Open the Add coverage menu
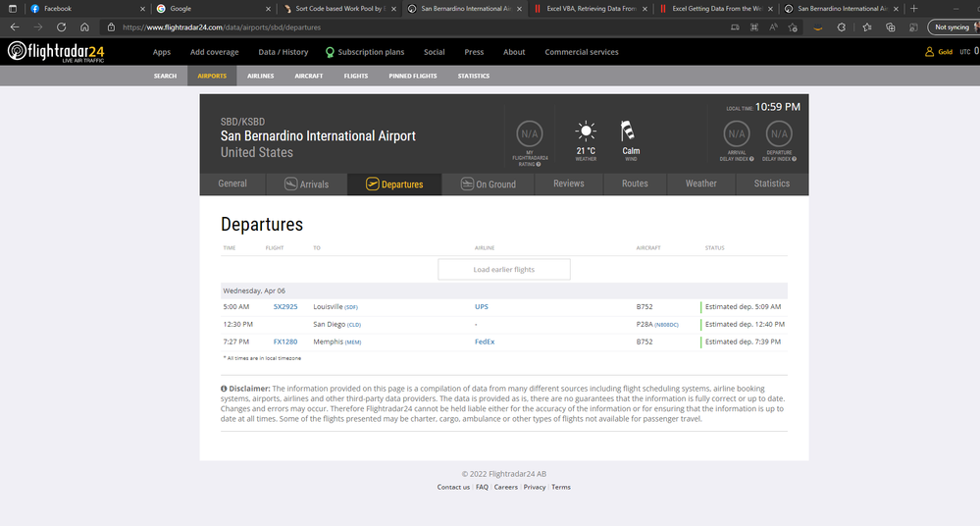The width and height of the screenshot is (980, 526). coord(215,52)
